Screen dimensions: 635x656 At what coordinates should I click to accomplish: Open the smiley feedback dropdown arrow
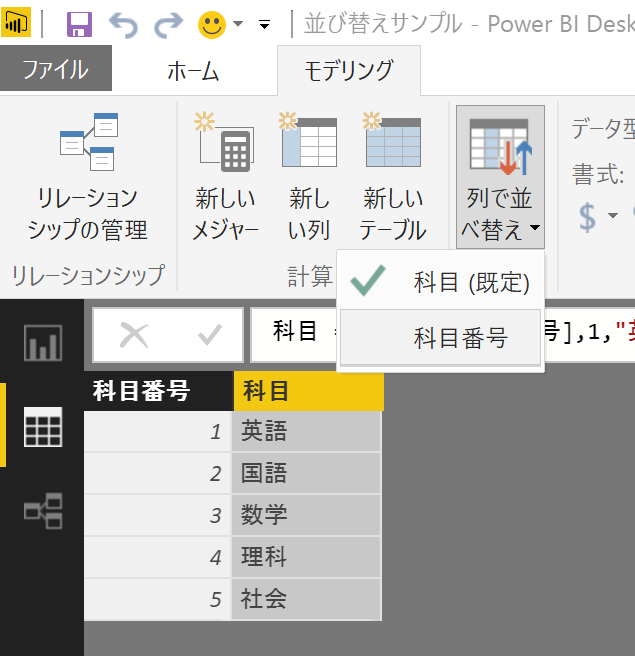coord(238,24)
